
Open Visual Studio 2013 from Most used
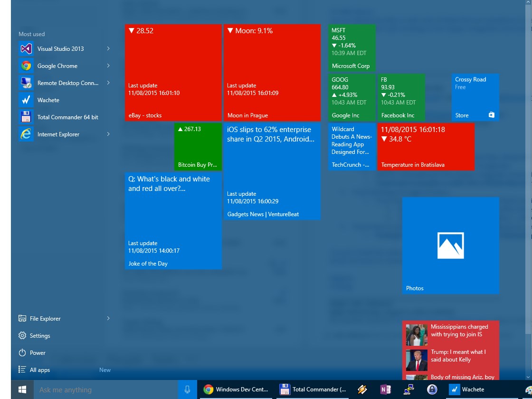tap(60, 49)
